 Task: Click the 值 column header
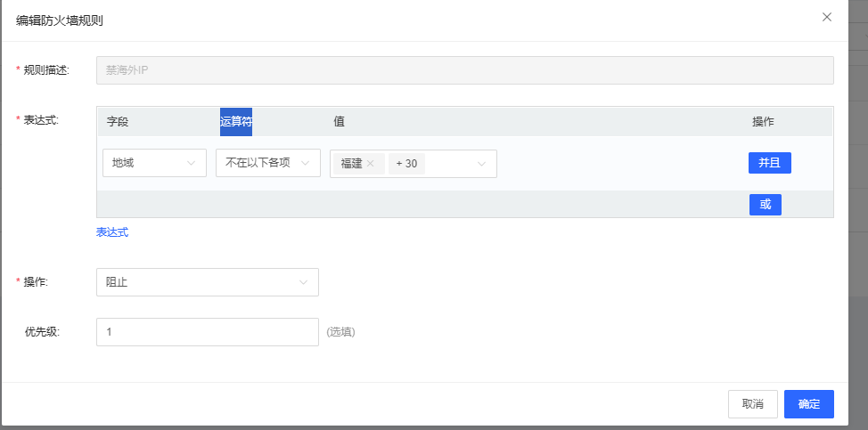(x=339, y=122)
